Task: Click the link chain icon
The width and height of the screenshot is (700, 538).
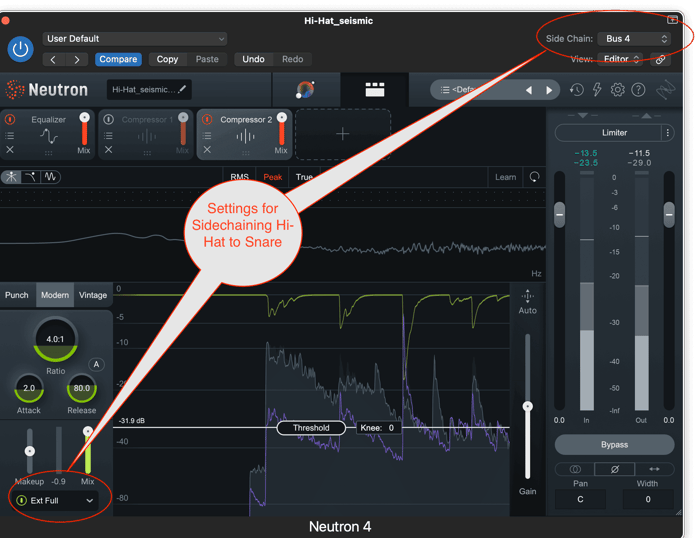Action: [x=660, y=59]
